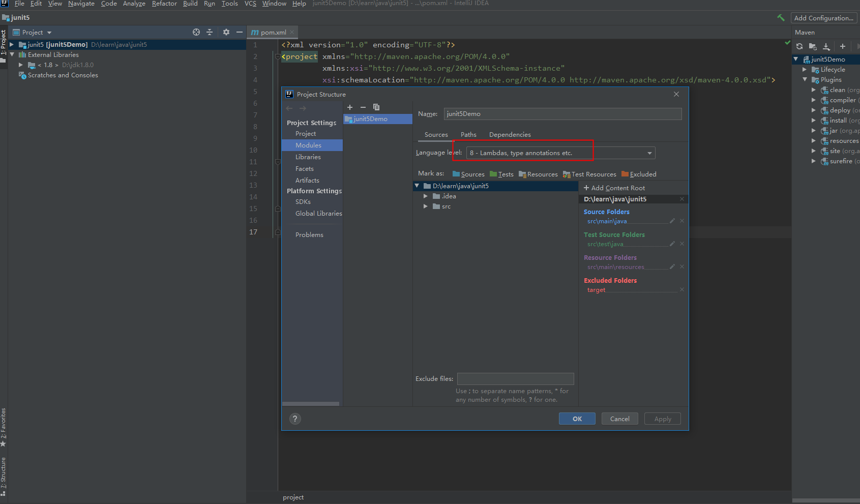Click Add Configuration button
Screen dimensions: 860x504
(824, 18)
